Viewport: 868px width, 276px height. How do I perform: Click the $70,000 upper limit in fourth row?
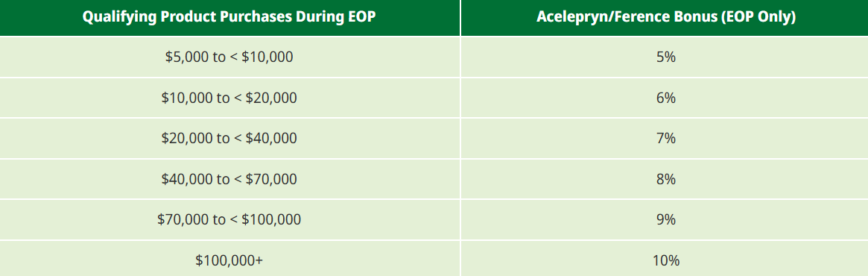point(271,179)
